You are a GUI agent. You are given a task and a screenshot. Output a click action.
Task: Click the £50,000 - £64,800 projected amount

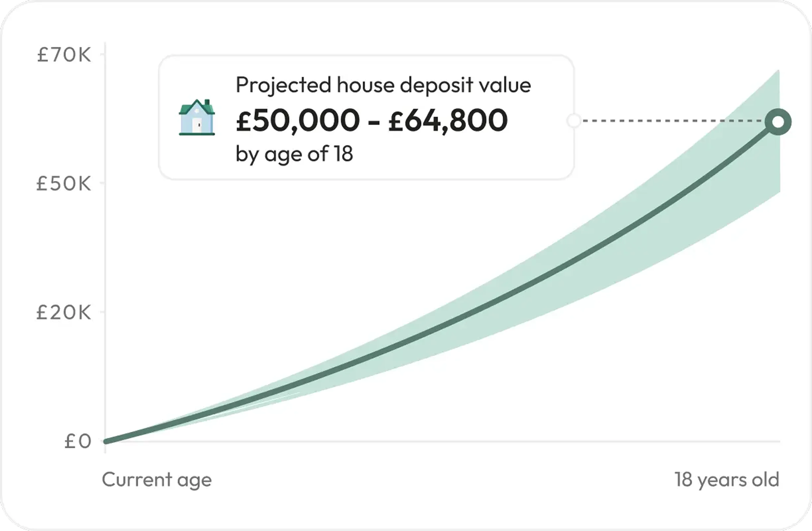[x=372, y=120]
